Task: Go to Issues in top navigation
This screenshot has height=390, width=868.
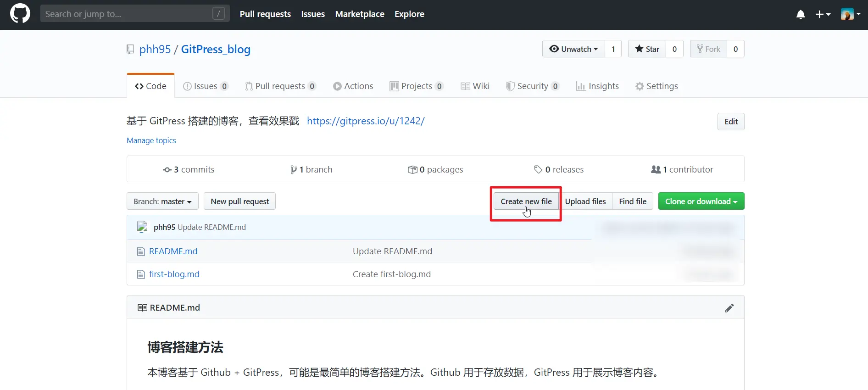Action: 313,14
